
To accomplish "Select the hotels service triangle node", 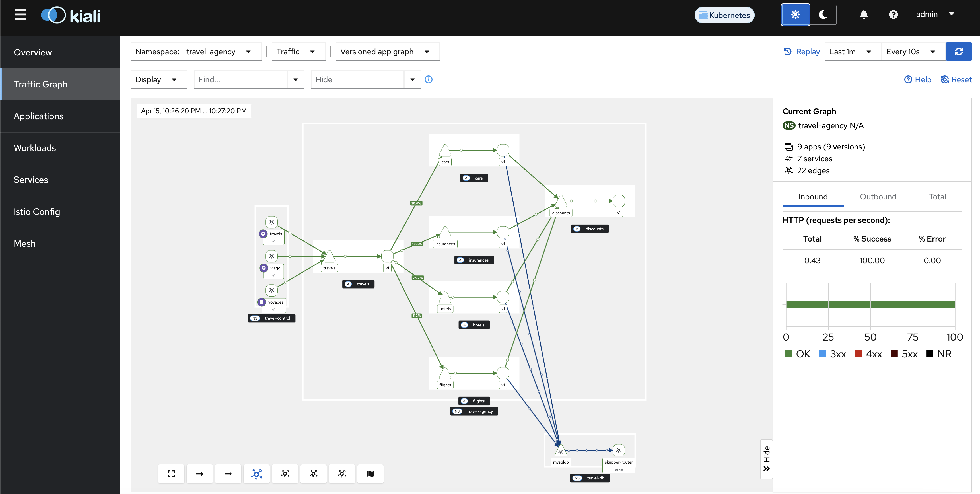I will pyautogui.click(x=445, y=297).
